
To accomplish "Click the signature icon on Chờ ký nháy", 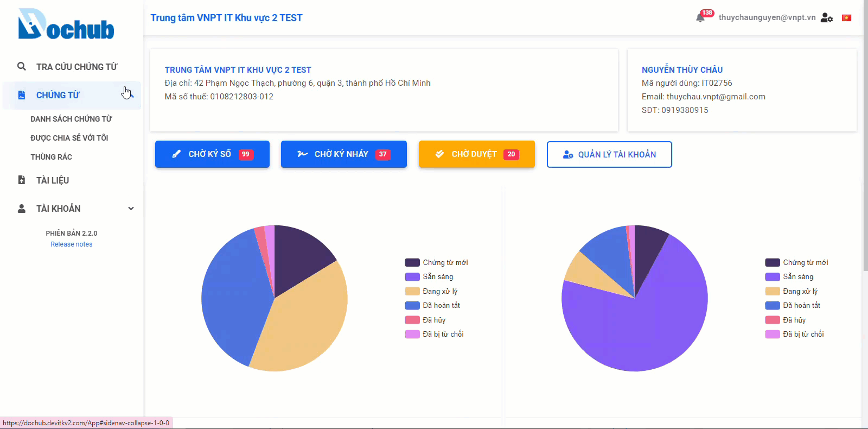I will point(303,154).
